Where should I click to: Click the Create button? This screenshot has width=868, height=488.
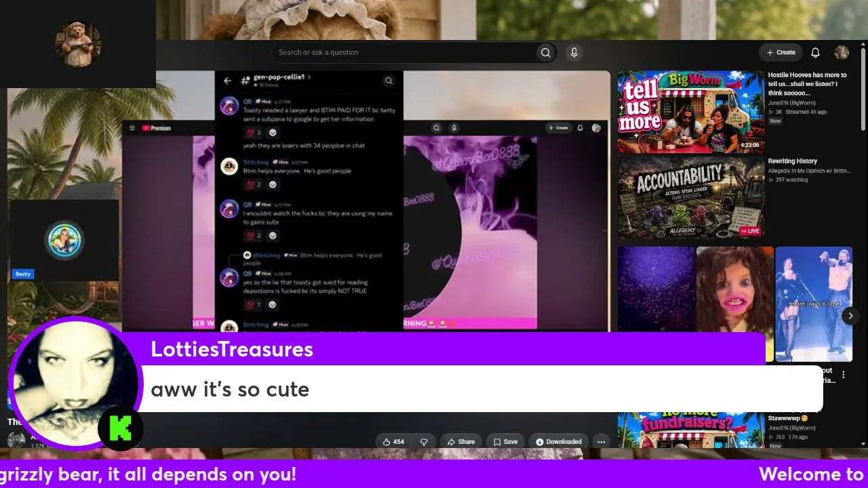coord(781,52)
